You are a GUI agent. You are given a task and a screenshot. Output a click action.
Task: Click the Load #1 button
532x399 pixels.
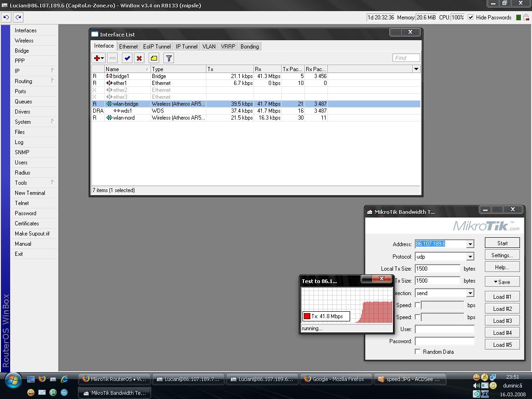pyautogui.click(x=502, y=296)
